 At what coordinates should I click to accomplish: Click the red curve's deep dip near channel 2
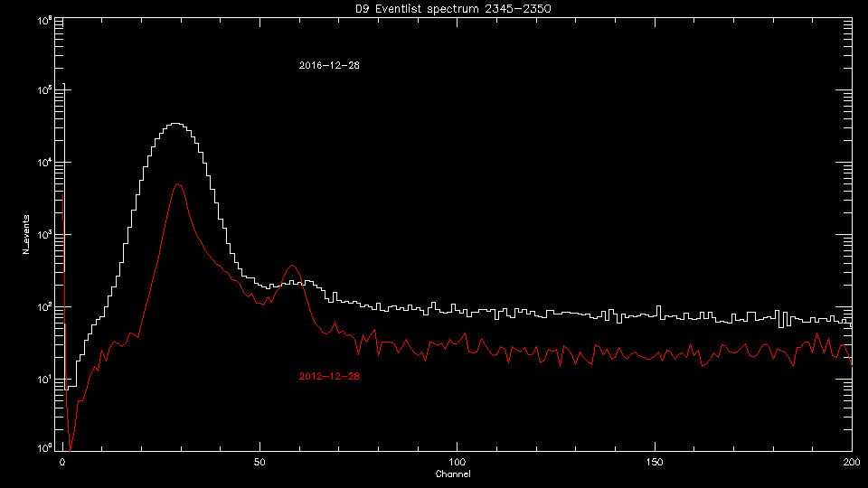[71, 448]
